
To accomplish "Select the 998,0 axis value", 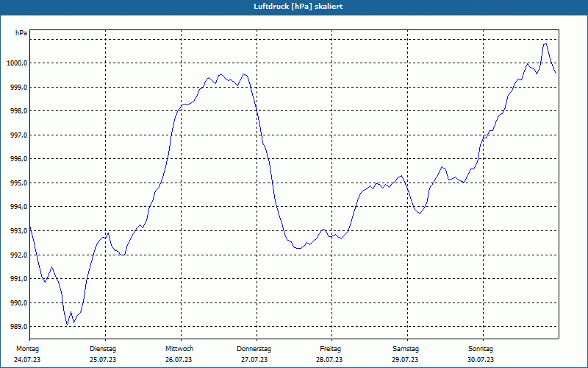I will [19, 111].
